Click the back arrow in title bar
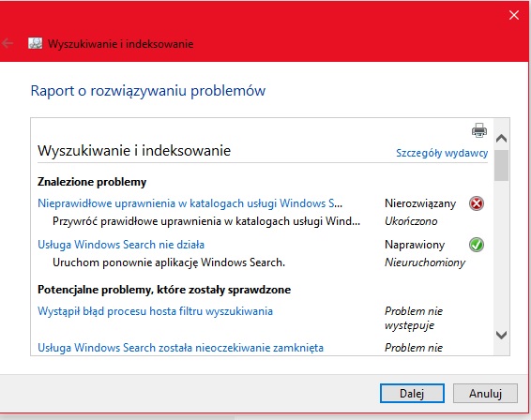Image resolution: width=531 pixels, height=420 pixels. click(8, 43)
